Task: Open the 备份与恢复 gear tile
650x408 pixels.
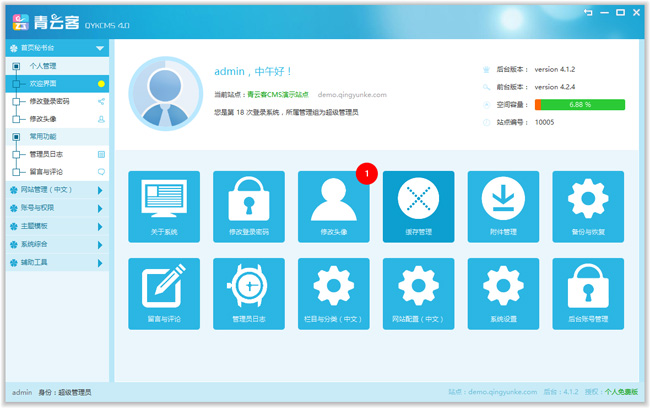Action: (x=588, y=206)
